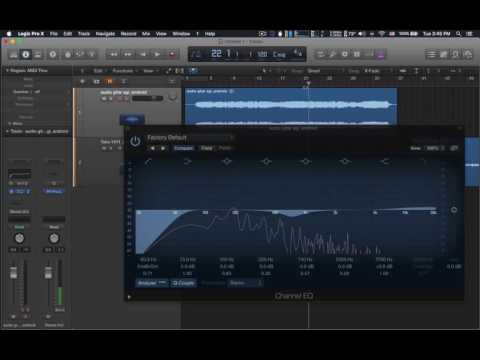
Task: Expand the More disclosure in inspector
Action: point(10,124)
